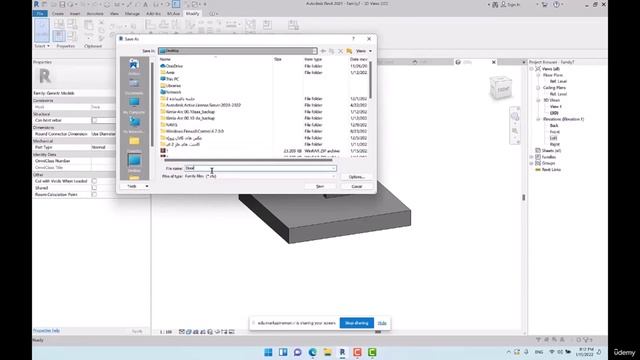Collapse the Views (all) node in Project Browser

pyautogui.click(x=532, y=69)
